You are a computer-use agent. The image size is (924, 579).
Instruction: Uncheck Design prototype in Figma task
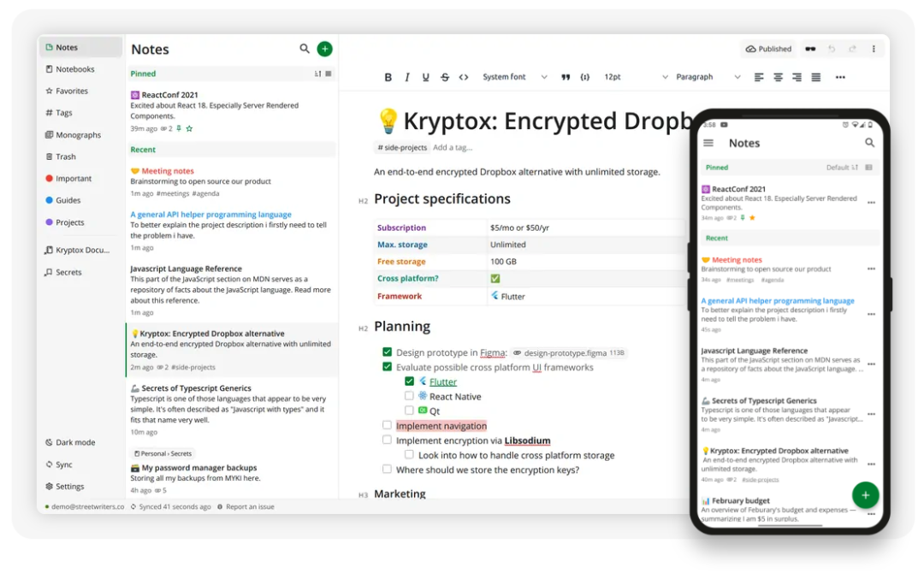[x=388, y=352]
